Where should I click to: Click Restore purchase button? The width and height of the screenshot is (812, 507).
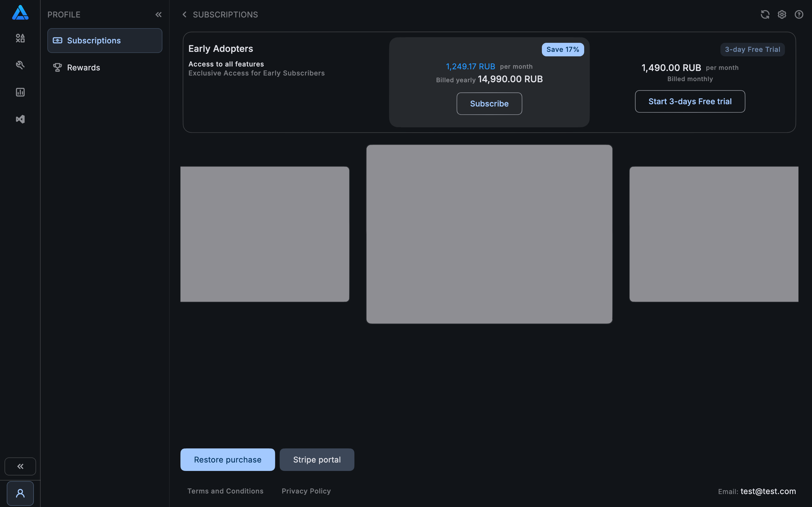pos(228,459)
